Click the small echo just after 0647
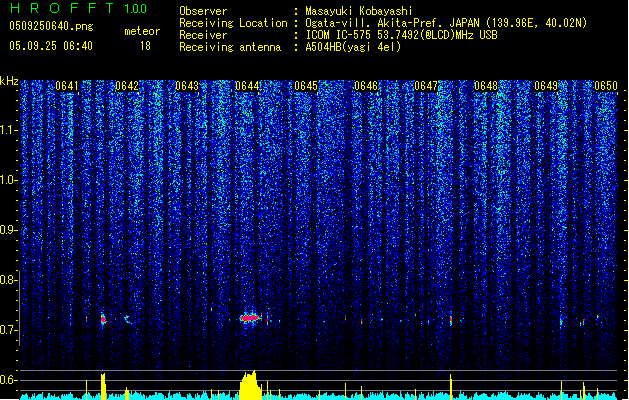 pyautogui.click(x=451, y=321)
